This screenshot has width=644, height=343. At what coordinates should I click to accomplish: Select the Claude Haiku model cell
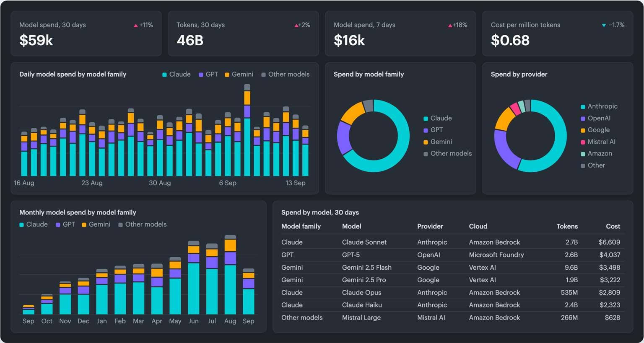(362, 305)
